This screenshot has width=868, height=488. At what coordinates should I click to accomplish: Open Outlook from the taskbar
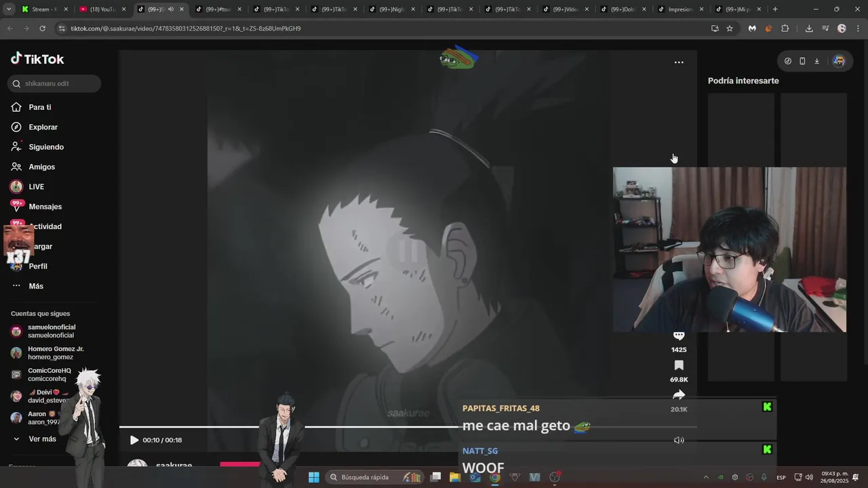(x=475, y=477)
